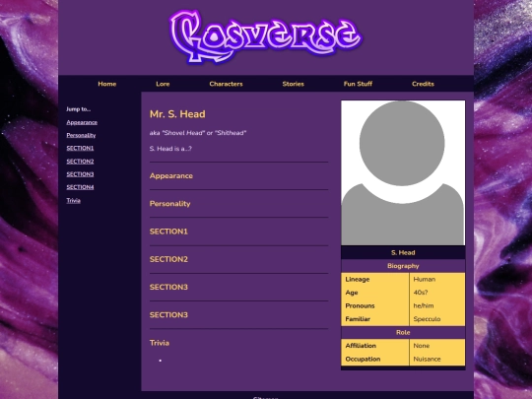This screenshot has width=532, height=399.
Task: Click the "S. Head is a...?" sentence
Action: [170, 149]
